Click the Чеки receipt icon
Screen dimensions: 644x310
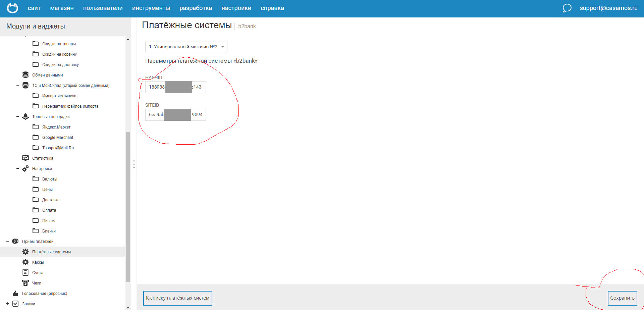[x=25, y=283]
